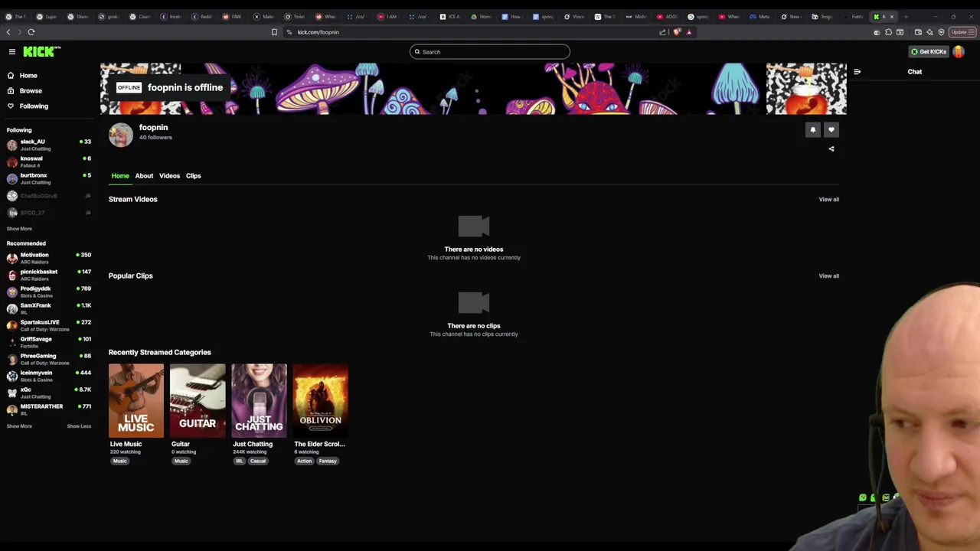Click the Get KICKs button
The width and height of the screenshot is (980, 551).
click(x=928, y=51)
